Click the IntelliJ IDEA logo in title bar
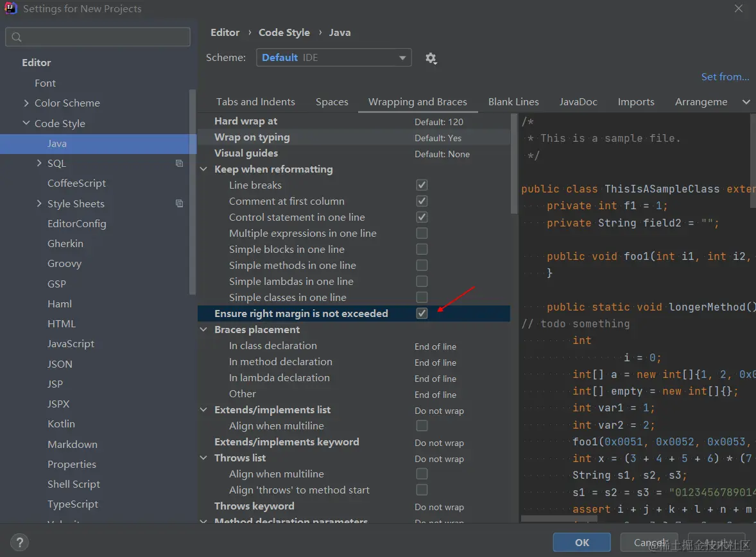Viewport: 756px width, 557px height. pos(10,8)
